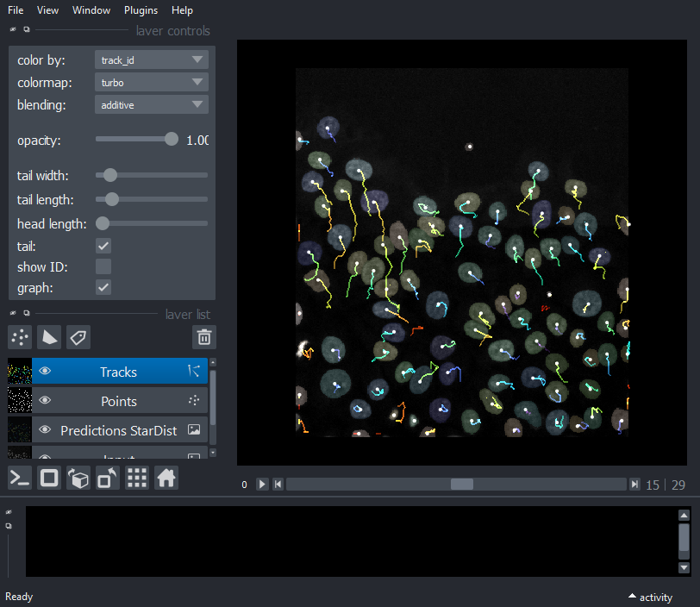Viewport: 700px width, 607px height.
Task: Click inside the console area
Action: [x=352, y=541]
